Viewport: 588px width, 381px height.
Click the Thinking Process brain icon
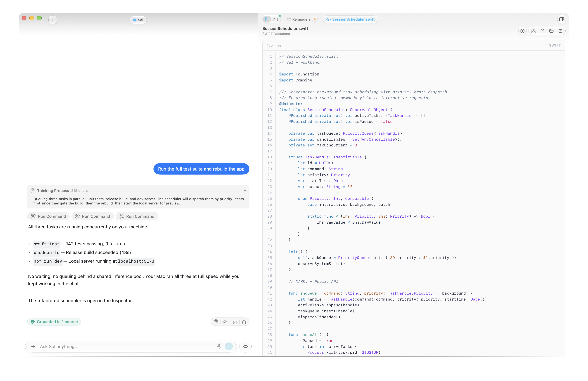33,191
